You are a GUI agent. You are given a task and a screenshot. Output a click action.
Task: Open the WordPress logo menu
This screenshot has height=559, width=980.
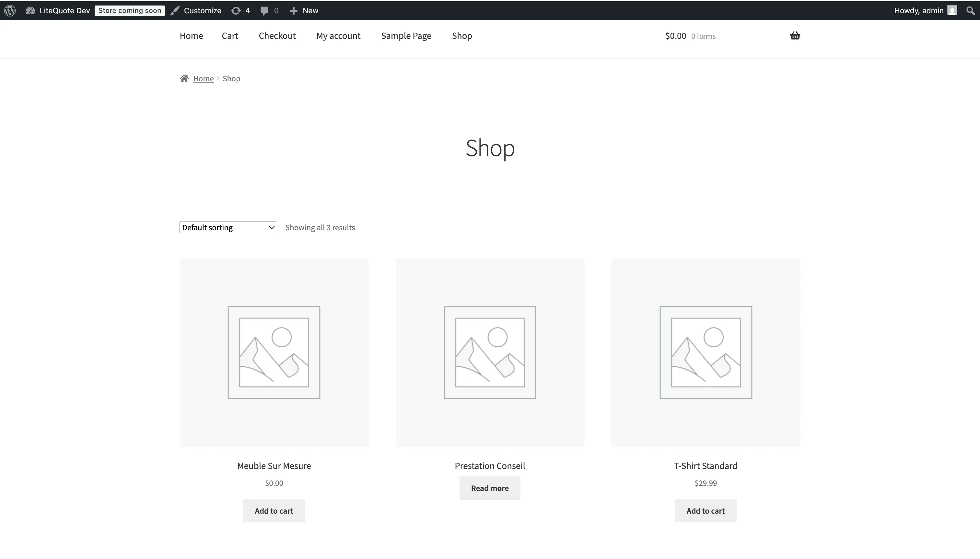(10, 10)
